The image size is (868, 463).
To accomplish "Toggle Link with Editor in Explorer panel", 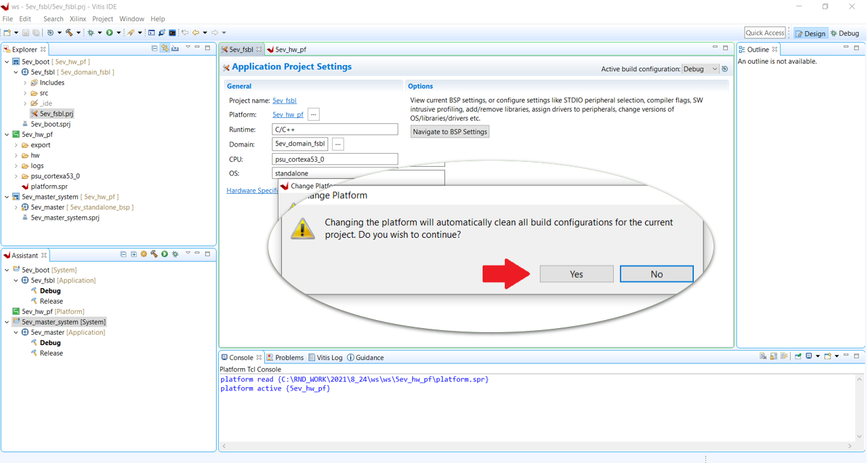I will tap(165, 49).
